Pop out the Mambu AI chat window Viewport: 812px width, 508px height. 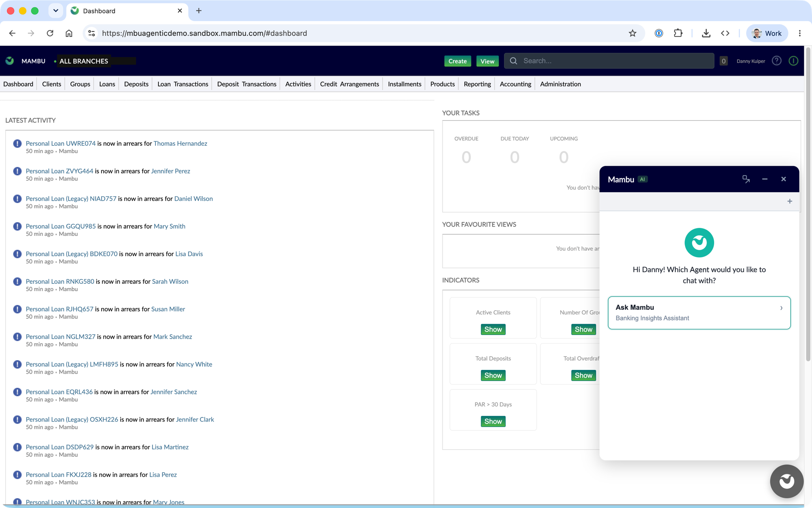click(x=746, y=179)
